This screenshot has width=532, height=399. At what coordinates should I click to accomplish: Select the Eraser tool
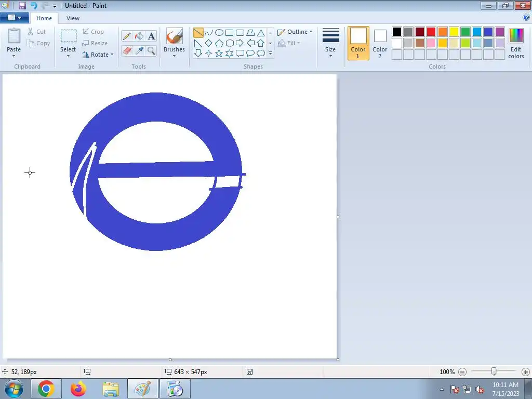pyautogui.click(x=127, y=51)
